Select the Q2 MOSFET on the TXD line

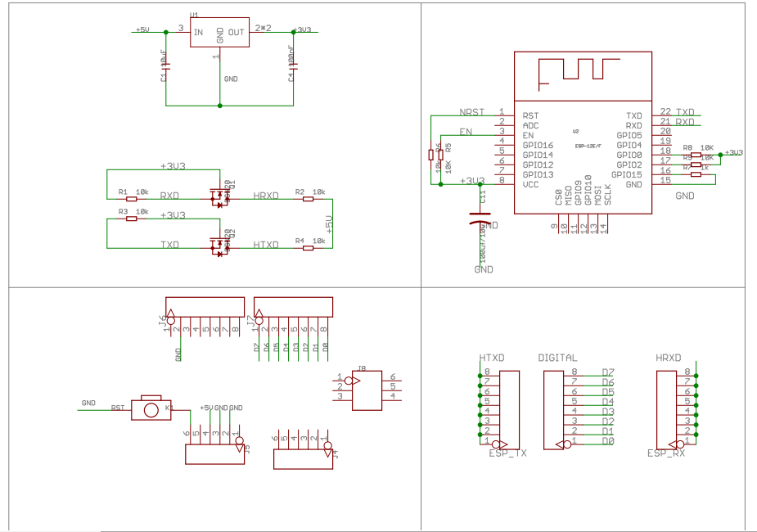(219, 245)
